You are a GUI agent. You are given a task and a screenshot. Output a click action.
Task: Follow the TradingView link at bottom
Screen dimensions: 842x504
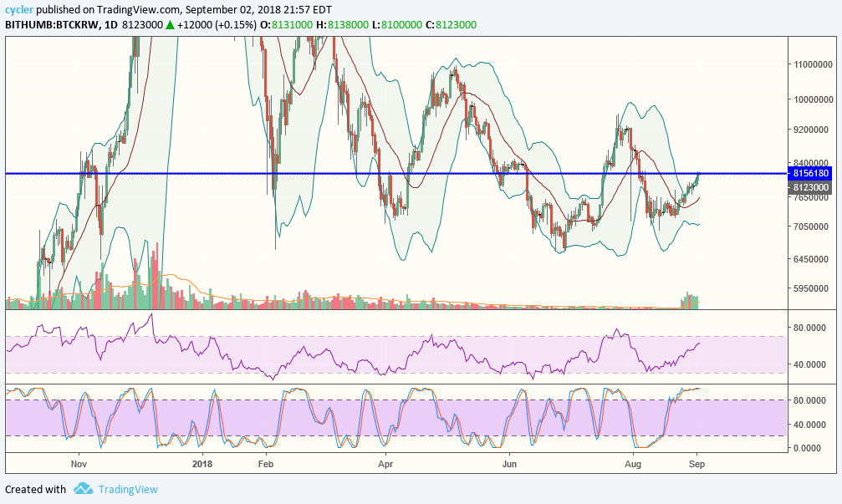coord(128,489)
